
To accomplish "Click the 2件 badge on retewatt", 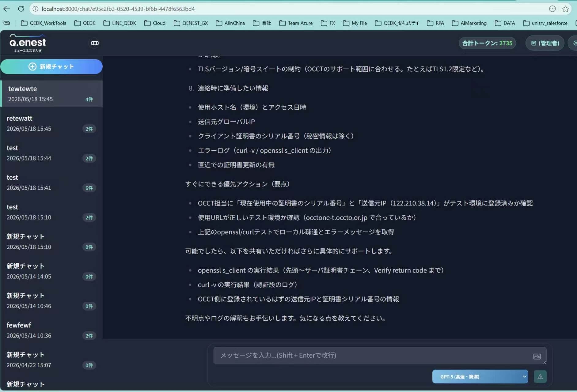I will pos(89,129).
